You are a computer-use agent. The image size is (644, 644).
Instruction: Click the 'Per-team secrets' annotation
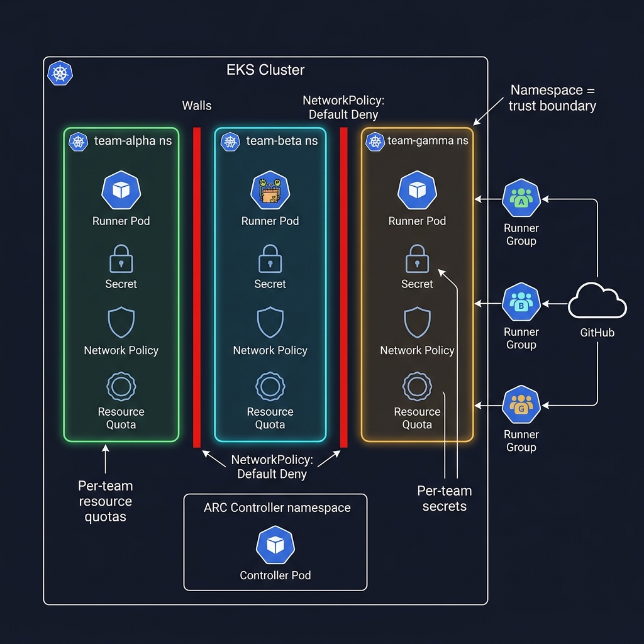[445, 499]
